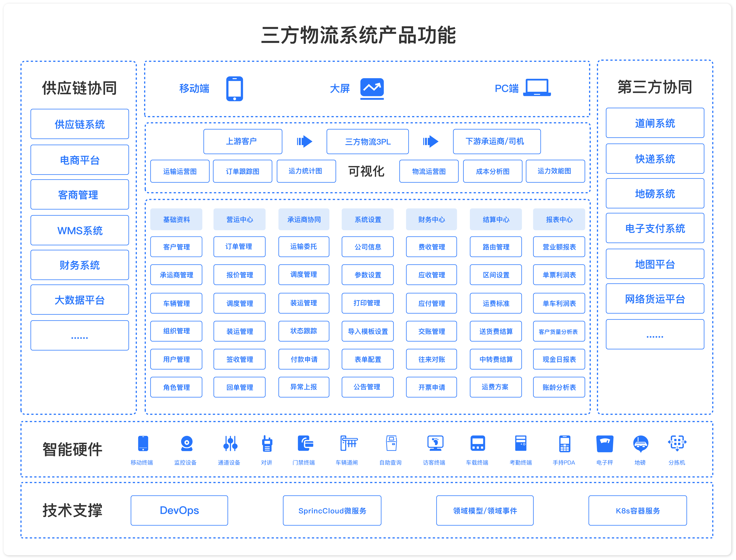736x560 pixels.
Task: Select the 地磅 icon
Action: (x=641, y=444)
